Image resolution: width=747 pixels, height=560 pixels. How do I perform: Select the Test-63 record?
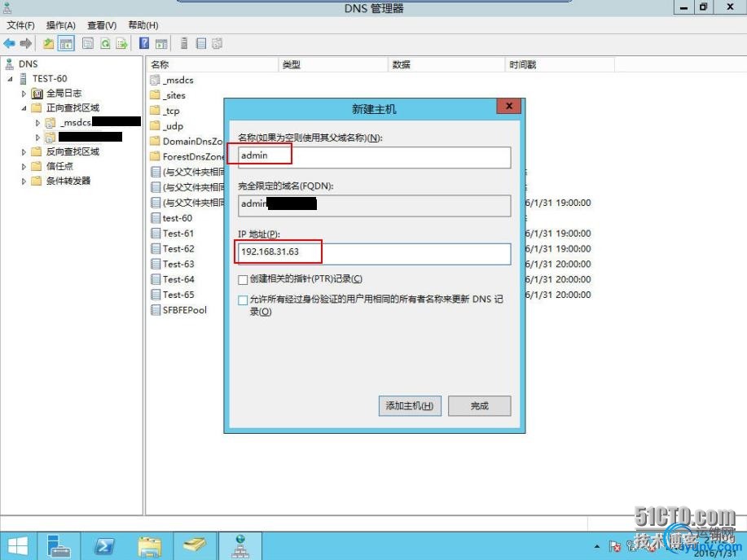[173, 264]
